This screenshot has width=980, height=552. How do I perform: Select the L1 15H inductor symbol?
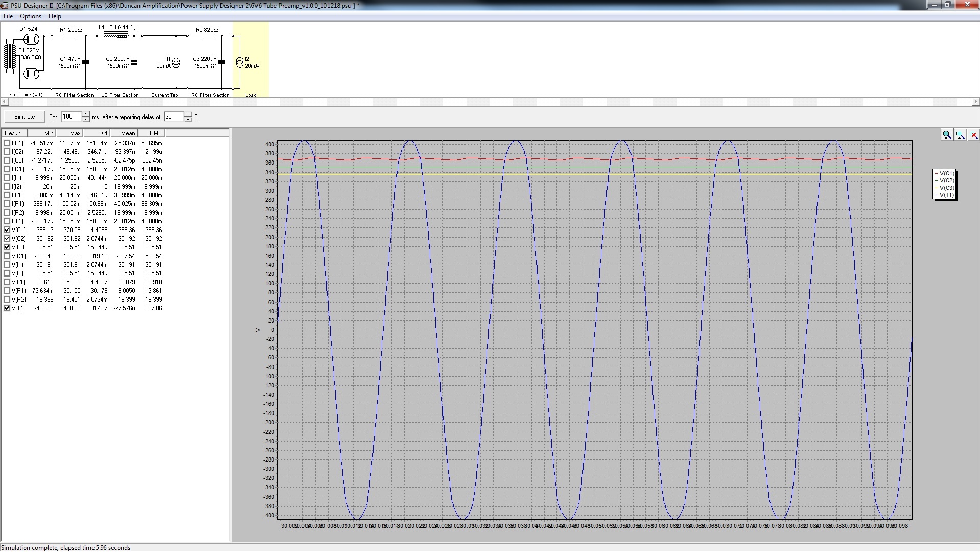pyautogui.click(x=115, y=35)
